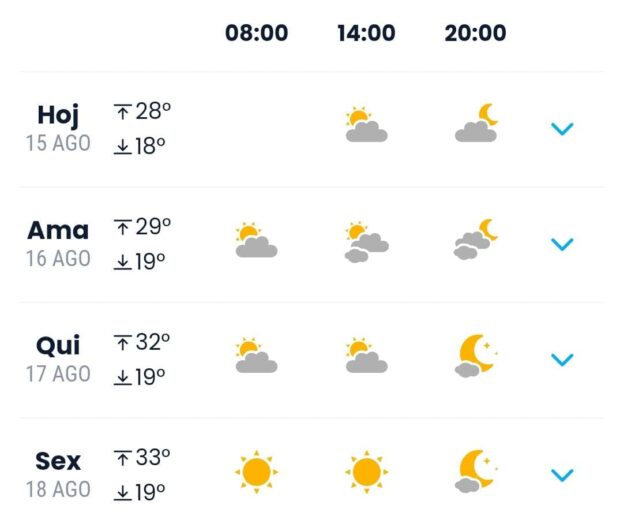
Task: Select the 08:00 column header
Action: [x=257, y=33]
